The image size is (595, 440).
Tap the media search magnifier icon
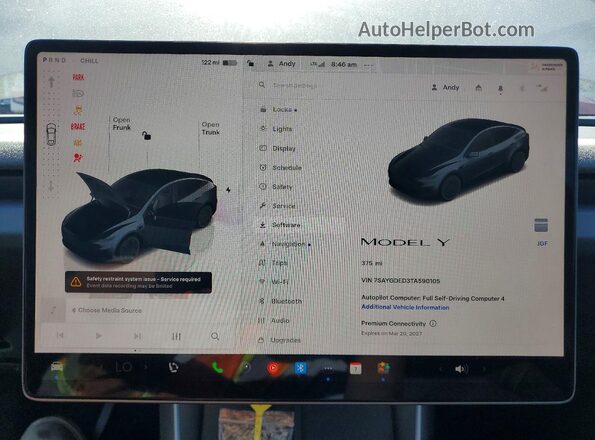click(x=215, y=336)
